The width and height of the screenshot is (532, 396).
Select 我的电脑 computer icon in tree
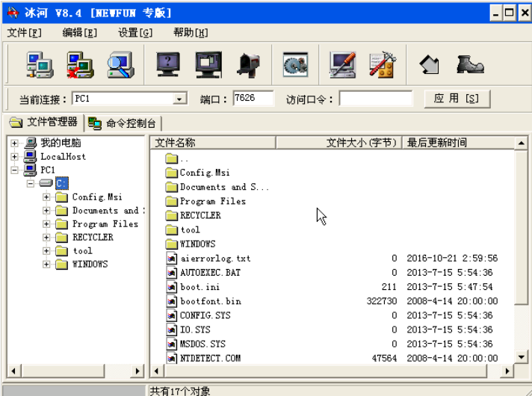(x=31, y=143)
